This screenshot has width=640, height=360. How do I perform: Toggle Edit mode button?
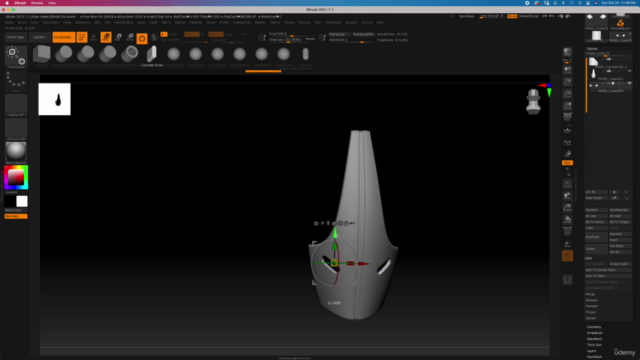tap(82, 37)
